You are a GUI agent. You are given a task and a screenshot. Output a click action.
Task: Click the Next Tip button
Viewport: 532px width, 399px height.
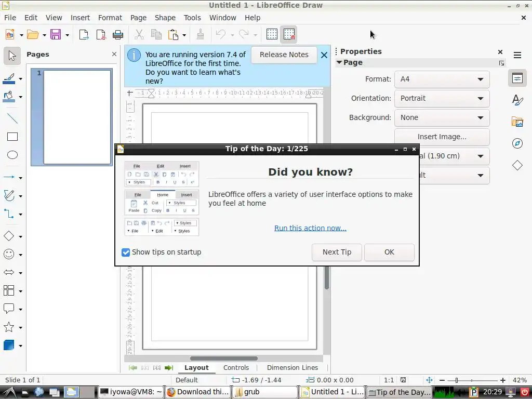(337, 252)
